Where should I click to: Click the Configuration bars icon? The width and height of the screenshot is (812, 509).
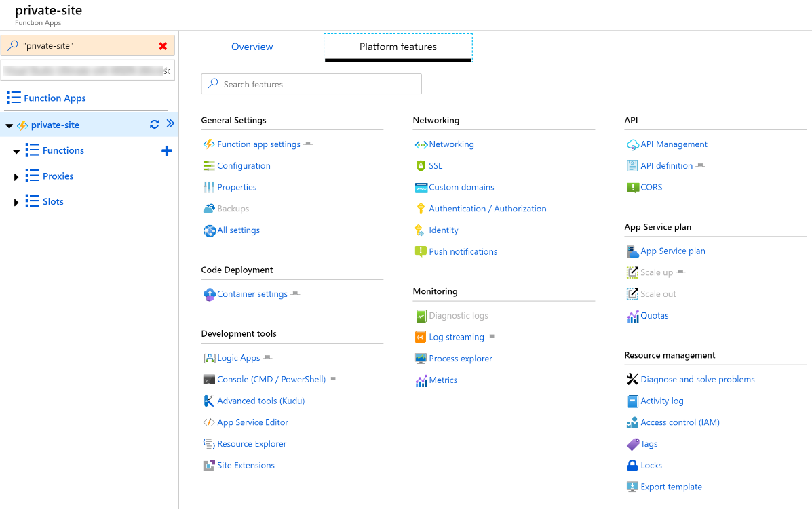(x=209, y=166)
